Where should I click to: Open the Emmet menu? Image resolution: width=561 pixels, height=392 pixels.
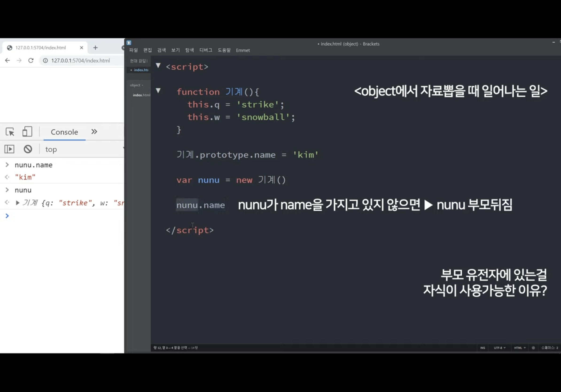pos(243,50)
